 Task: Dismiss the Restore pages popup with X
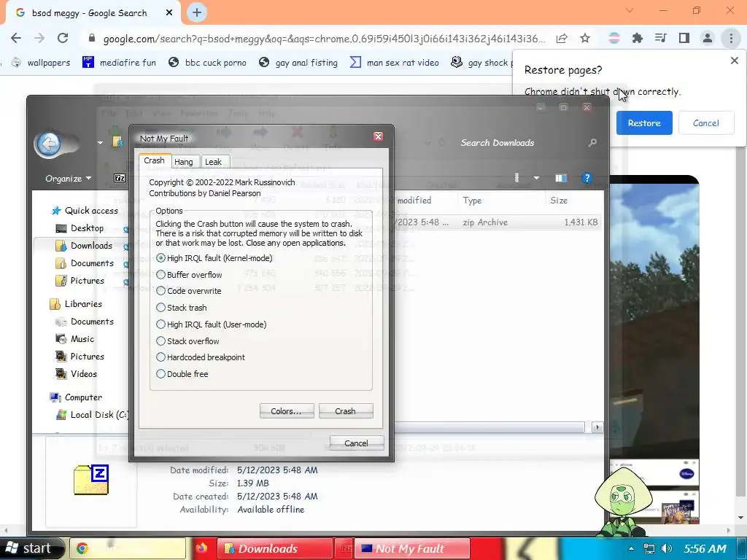click(x=735, y=61)
